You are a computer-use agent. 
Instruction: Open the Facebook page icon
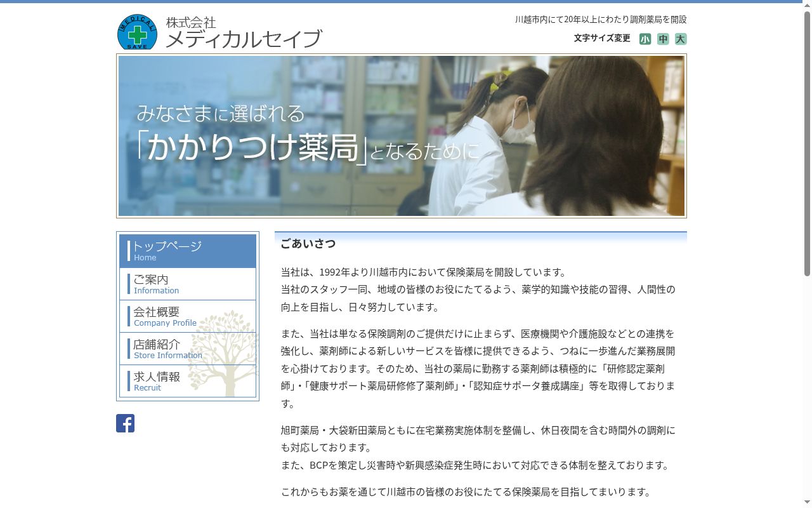point(125,423)
